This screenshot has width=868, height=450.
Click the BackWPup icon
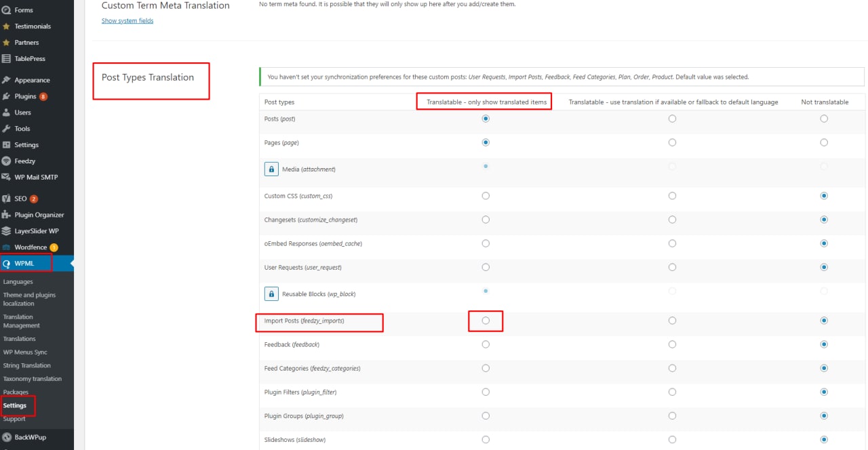click(6, 437)
